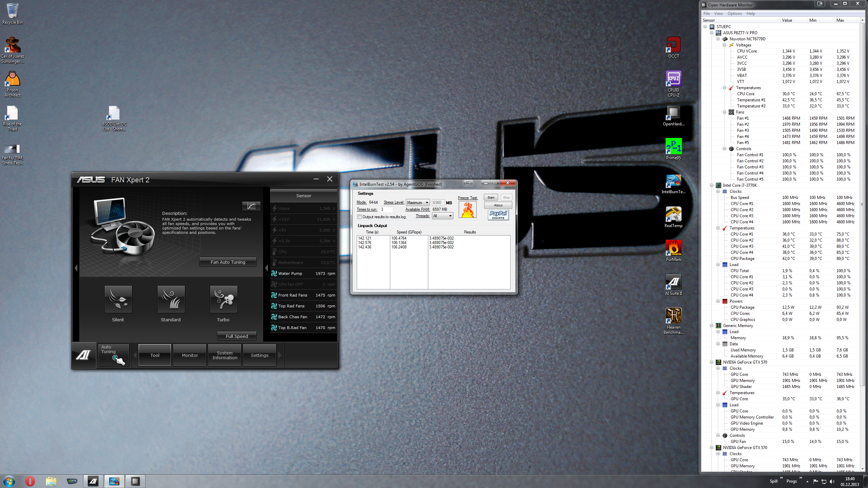Open the Threads dropdown in IntelBurnTest
Image resolution: width=868 pixels, height=488 pixels.
[x=442, y=216]
